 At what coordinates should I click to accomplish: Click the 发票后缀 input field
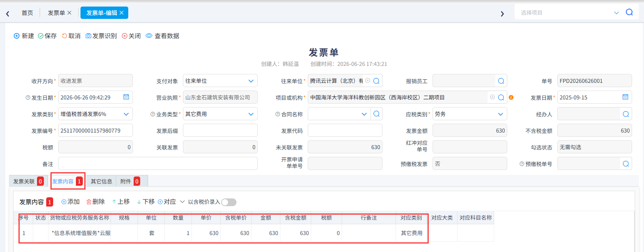click(x=220, y=130)
